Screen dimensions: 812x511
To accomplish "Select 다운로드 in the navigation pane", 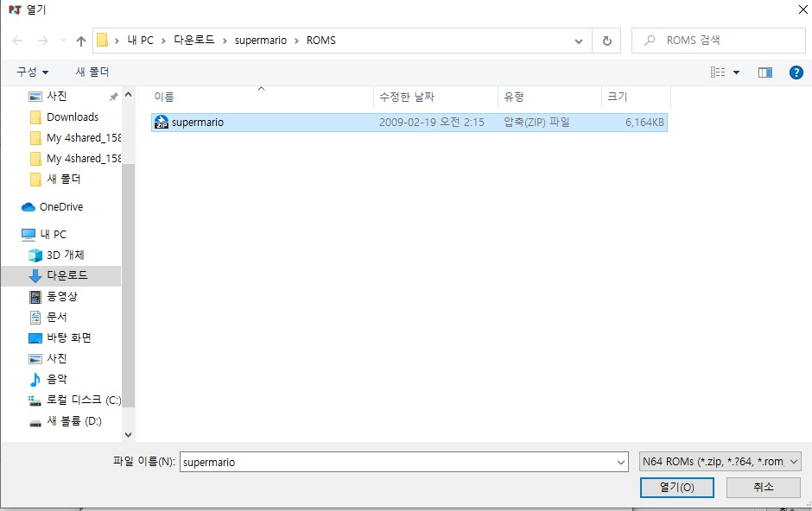I will pos(67,275).
